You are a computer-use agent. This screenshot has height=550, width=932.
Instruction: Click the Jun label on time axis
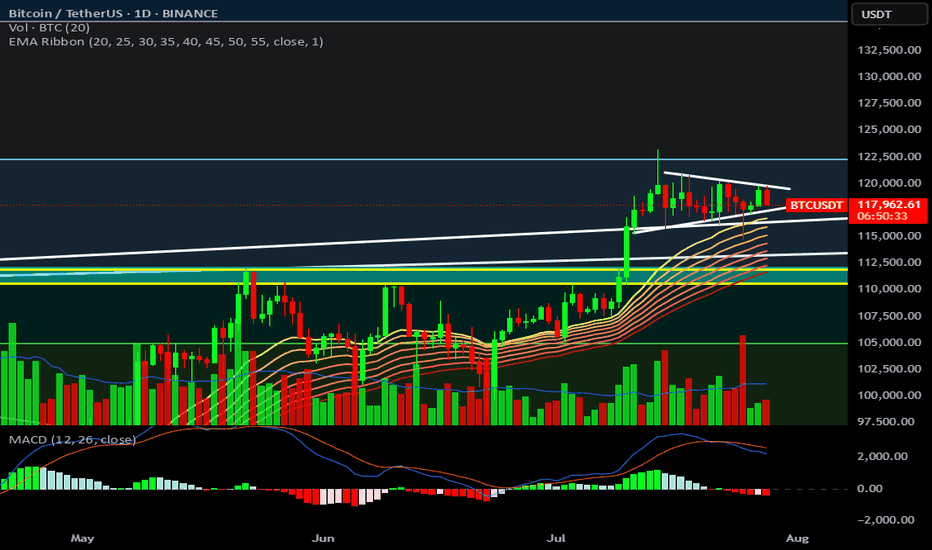click(323, 538)
